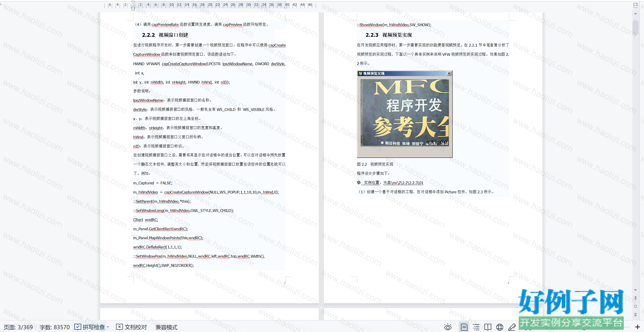Click line m_Panel.MapWindowPoints(this,wndRC);
Image resolution: width=644 pixels, height=332 pixels.
tap(168, 238)
